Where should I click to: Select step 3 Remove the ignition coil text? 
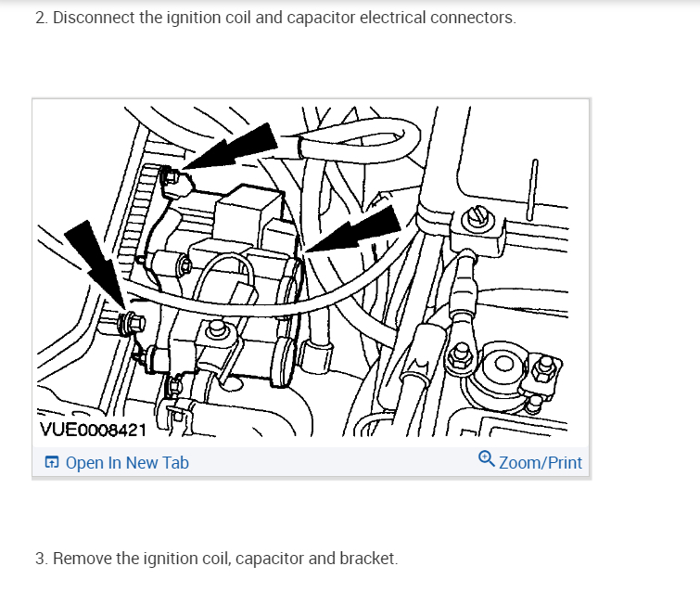click(217, 559)
